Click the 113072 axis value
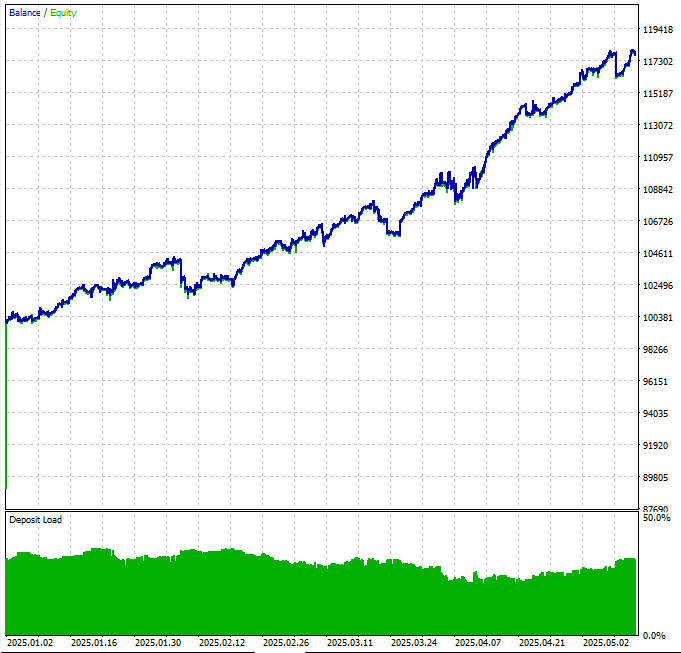This screenshot has width=681, height=653. click(658, 125)
